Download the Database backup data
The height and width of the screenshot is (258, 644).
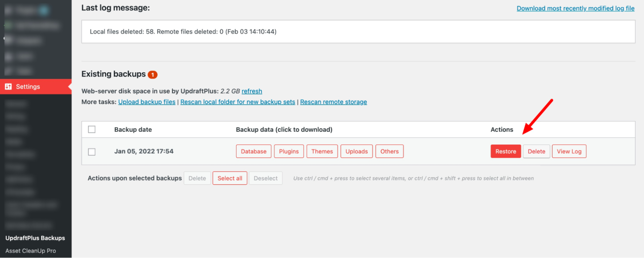tap(254, 151)
